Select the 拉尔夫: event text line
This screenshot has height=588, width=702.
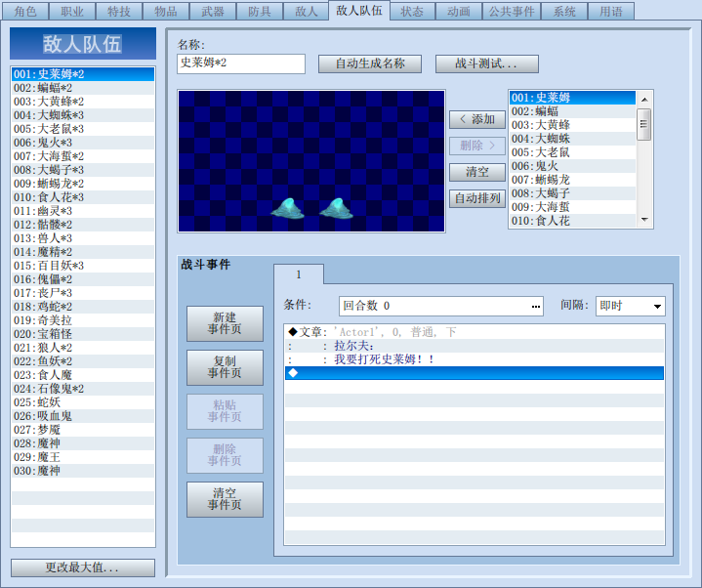coord(475,346)
